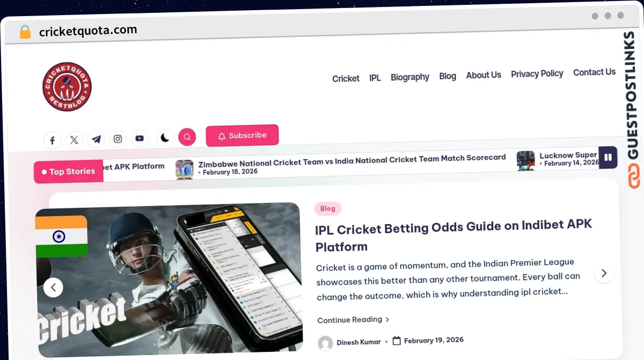
Task: Open the featured cricket betting article thumbnail
Action: point(170,279)
